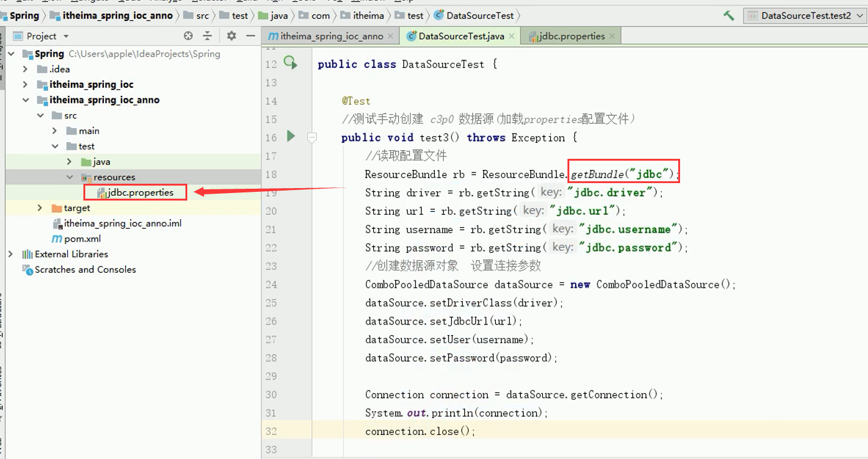
Task: Click the pom.xml Maven icon in tree
Action: (x=57, y=239)
